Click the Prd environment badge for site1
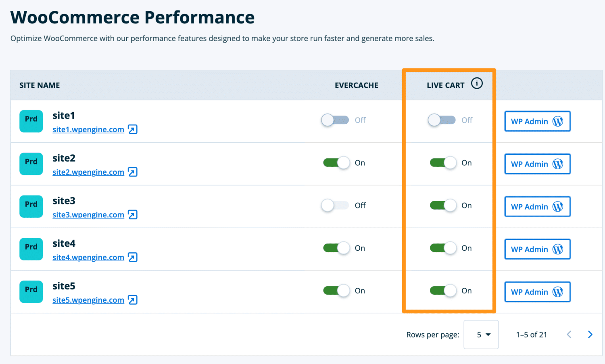This screenshot has width=605, height=364. [31, 121]
